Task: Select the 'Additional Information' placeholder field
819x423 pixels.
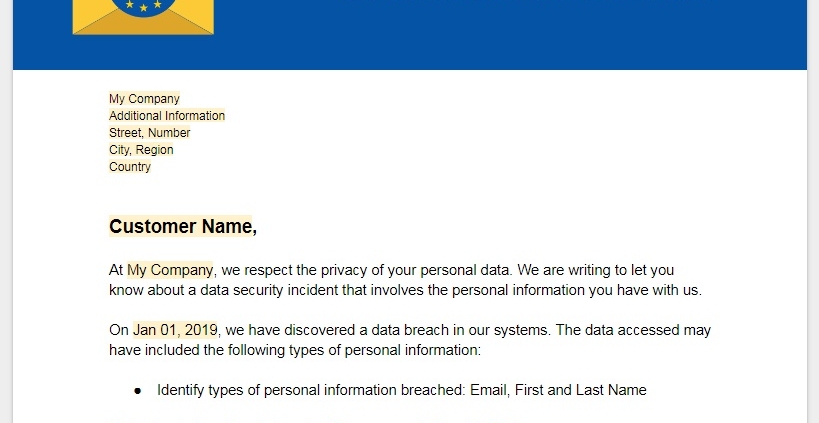Action: pyautogui.click(x=167, y=115)
